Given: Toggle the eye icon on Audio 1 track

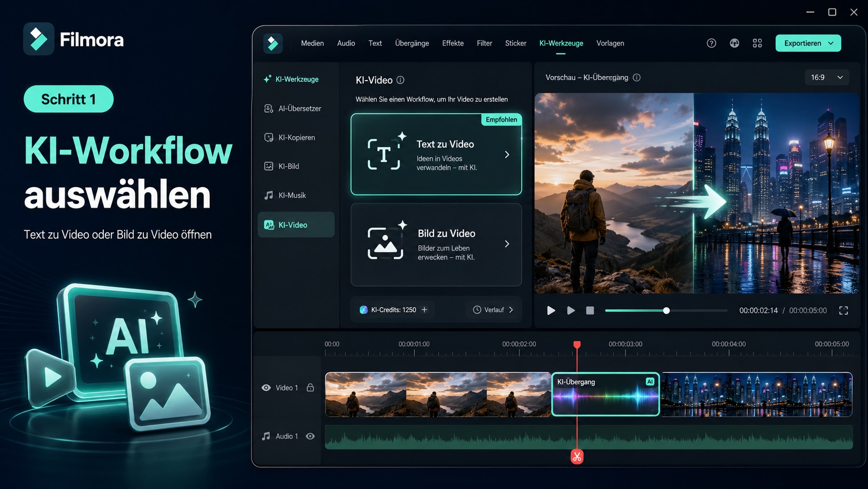Looking at the screenshot, I should 310,436.
